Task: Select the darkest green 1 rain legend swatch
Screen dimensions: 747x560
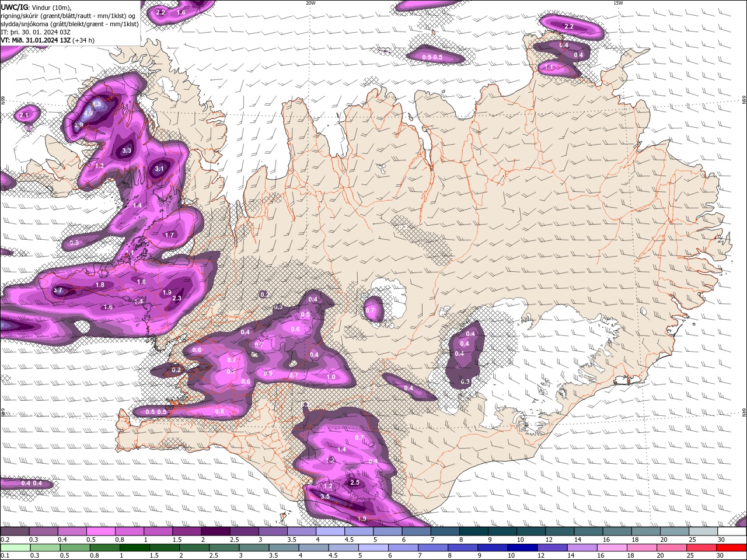Action: point(135,548)
